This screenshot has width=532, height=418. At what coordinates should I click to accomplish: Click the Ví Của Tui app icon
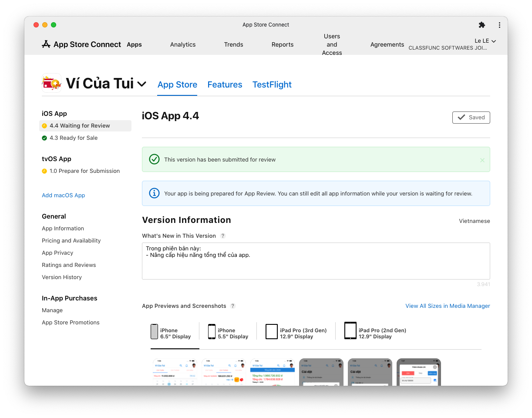(51, 83)
